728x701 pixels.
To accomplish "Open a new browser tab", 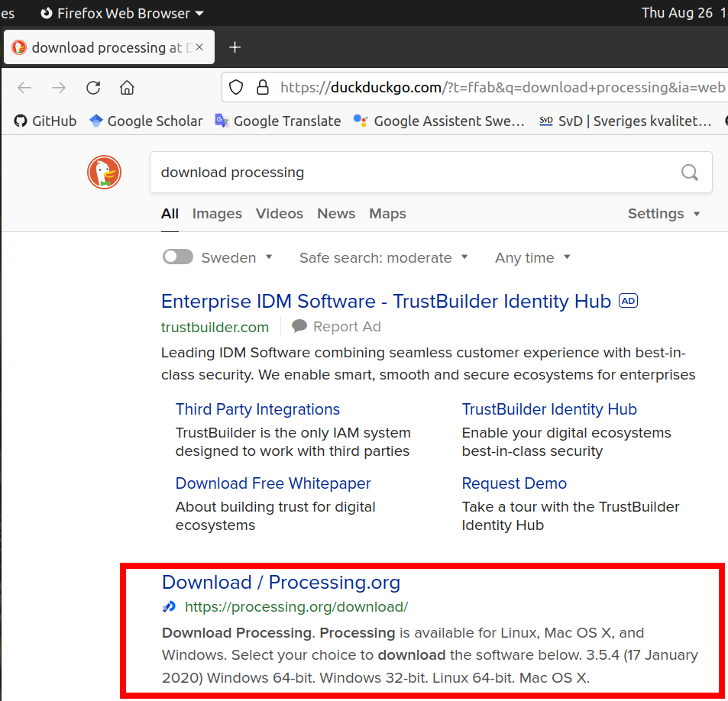I will click(235, 47).
